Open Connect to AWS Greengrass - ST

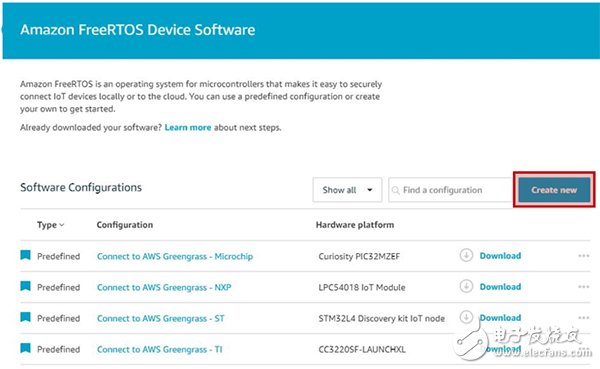point(160,318)
